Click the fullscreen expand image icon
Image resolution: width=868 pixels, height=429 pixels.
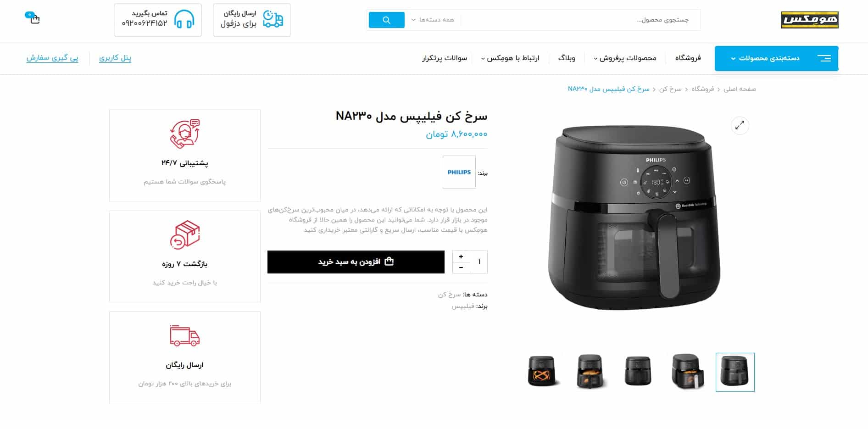click(x=740, y=125)
